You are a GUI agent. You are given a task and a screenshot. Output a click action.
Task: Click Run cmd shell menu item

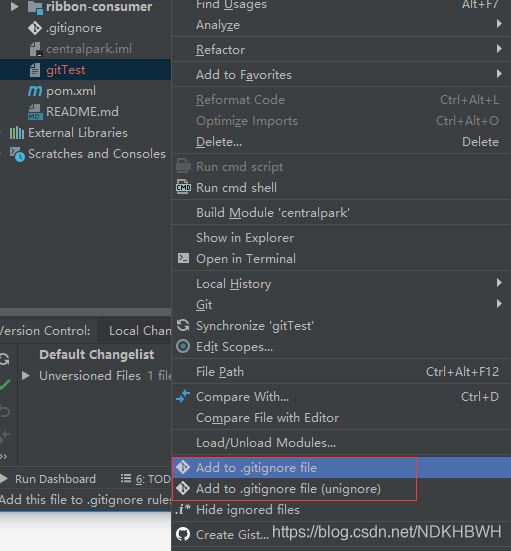coord(341,188)
